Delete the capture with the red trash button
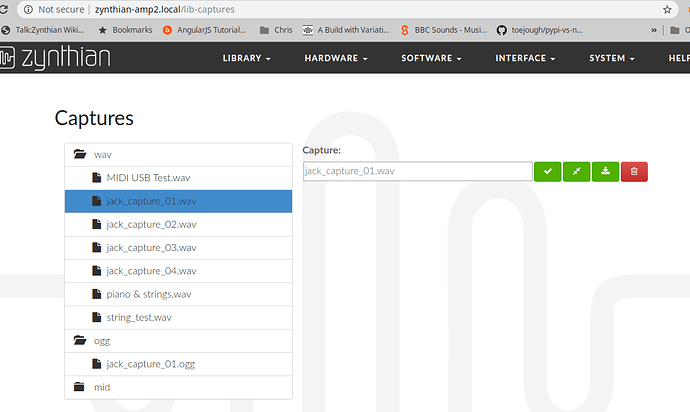 coord(634,172)
